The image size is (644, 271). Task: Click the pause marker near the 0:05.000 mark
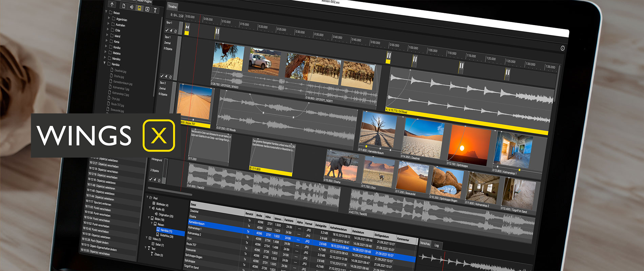click(217, 32)
